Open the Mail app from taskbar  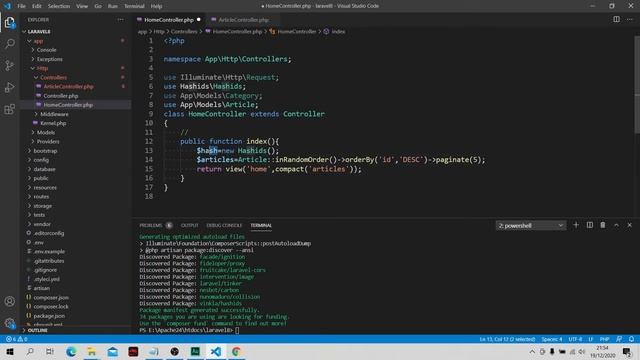pos(113,351)
